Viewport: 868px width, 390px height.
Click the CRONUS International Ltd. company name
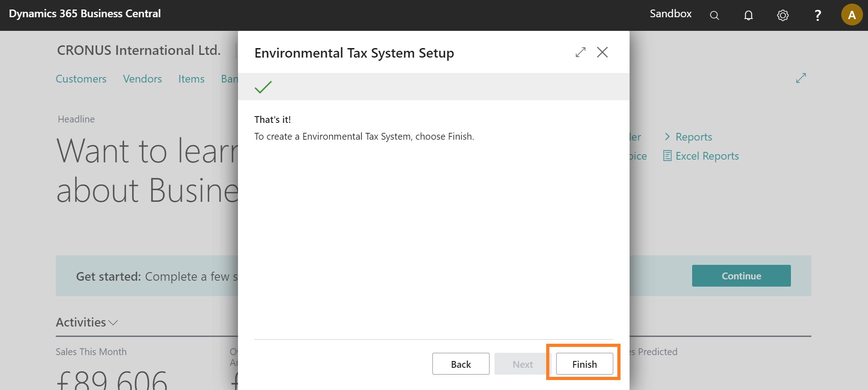pos(139,50)
